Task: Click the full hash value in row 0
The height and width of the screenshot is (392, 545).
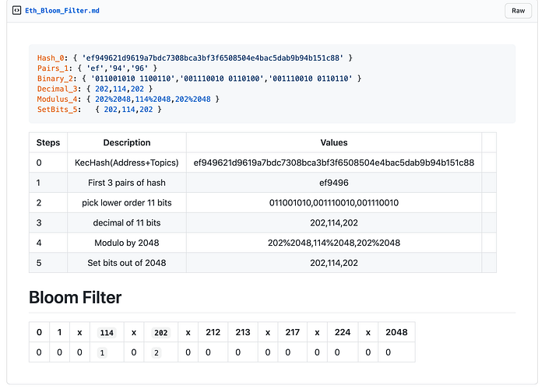Action: 334,163
